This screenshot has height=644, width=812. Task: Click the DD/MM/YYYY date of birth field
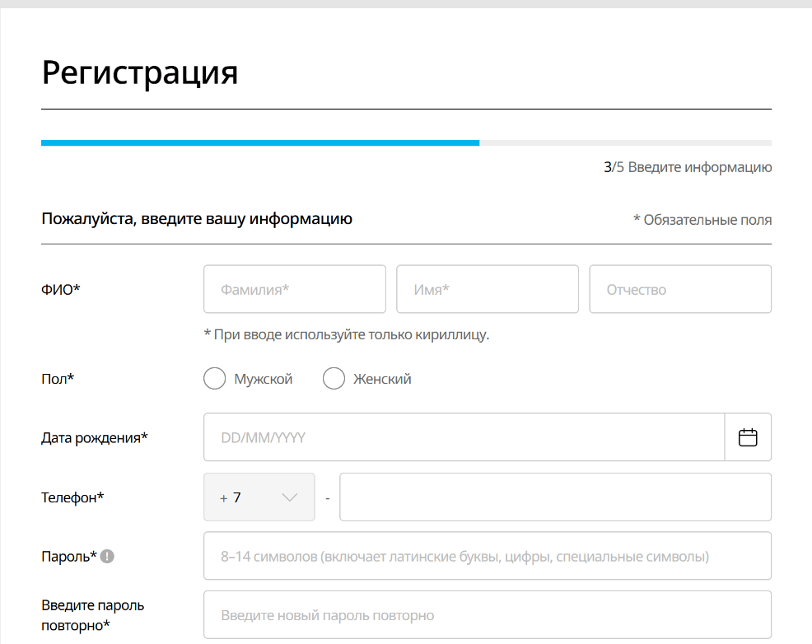pyautogui.click(x=464, y=437)
